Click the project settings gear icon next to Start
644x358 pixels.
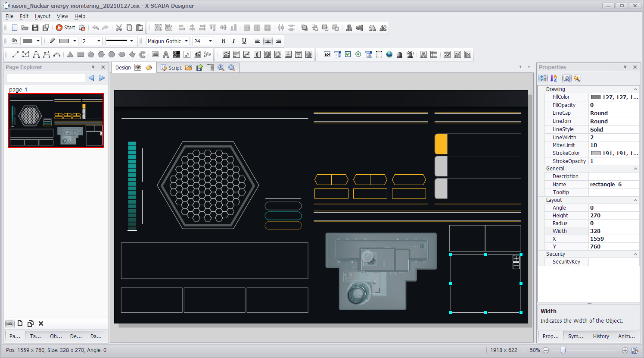82,28
